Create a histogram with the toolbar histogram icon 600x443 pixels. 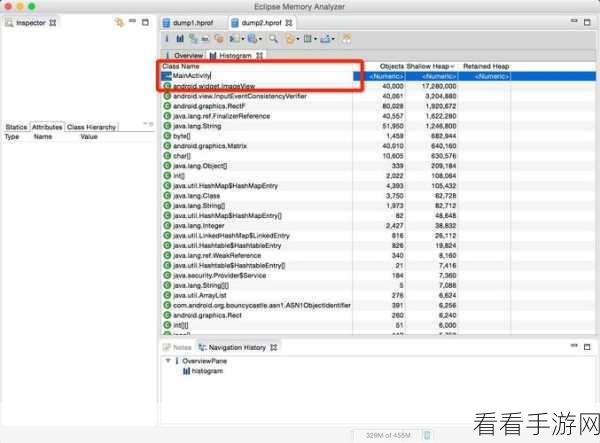(180, 39)
